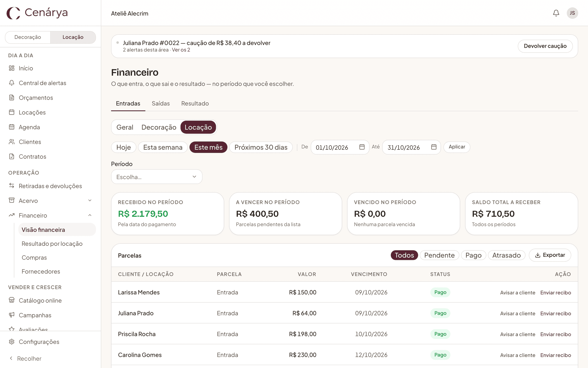Filter period to Próximos 30 dias
This screenshot has width=588, height=368.
point(261,147)
